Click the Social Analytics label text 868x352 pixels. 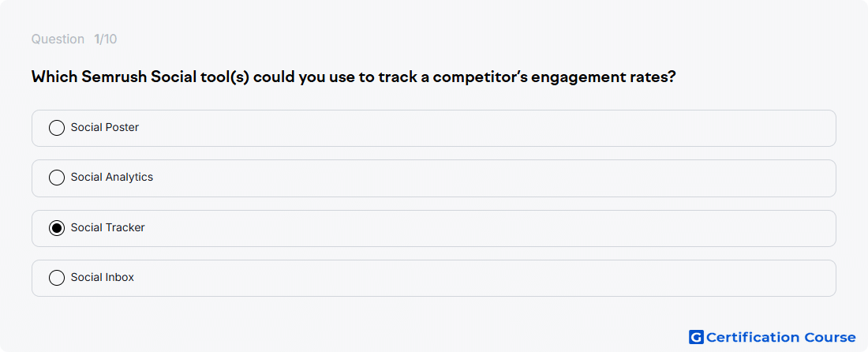tap(112, 177)
